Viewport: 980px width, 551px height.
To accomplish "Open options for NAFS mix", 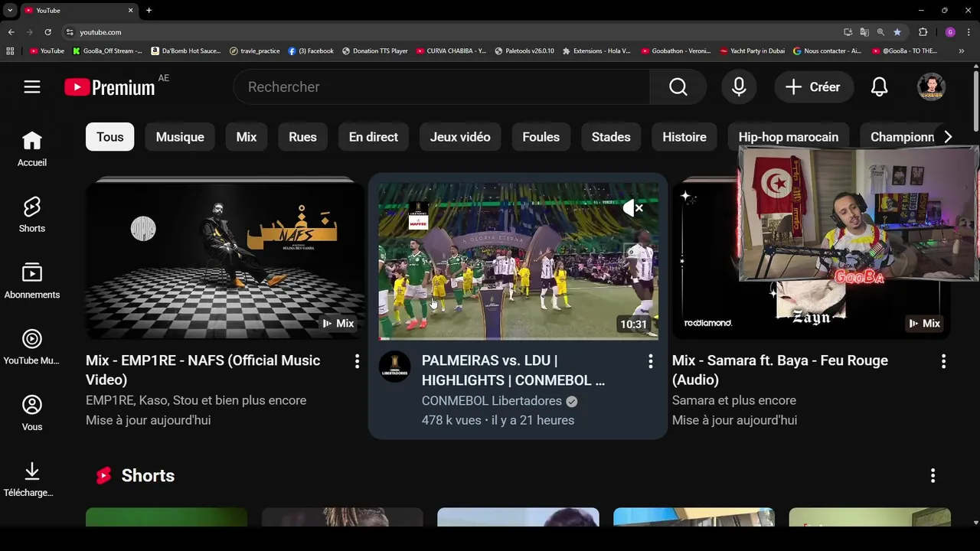I will coord(357,361).
